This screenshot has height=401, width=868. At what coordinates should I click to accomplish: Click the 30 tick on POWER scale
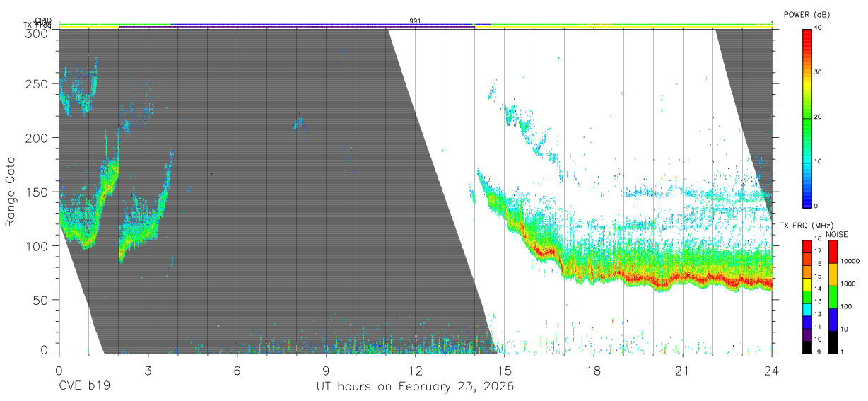click(818, 73)
